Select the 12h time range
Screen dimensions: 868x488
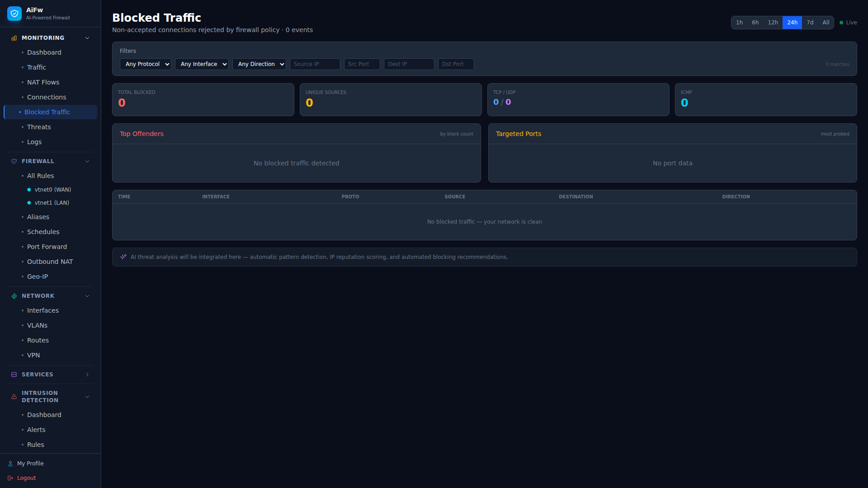(x=773, y=23)
